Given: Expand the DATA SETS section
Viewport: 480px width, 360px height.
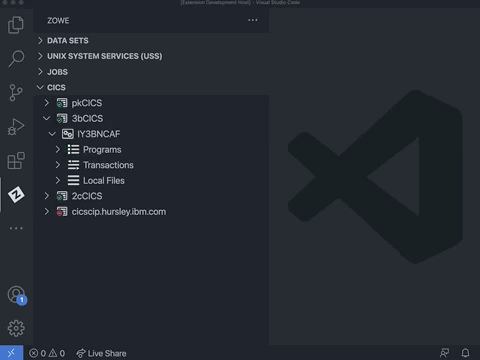Looking at the screenshot, I should (x=40, y=40).
